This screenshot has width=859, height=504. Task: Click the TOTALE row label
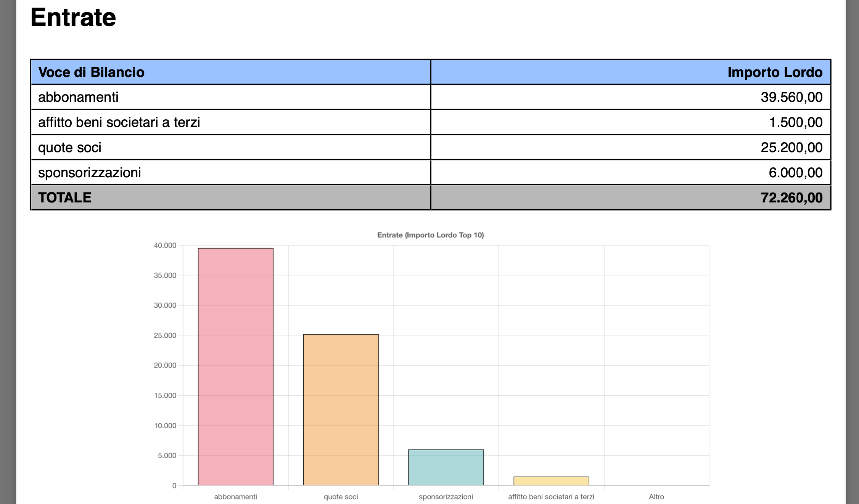[65, 197]
